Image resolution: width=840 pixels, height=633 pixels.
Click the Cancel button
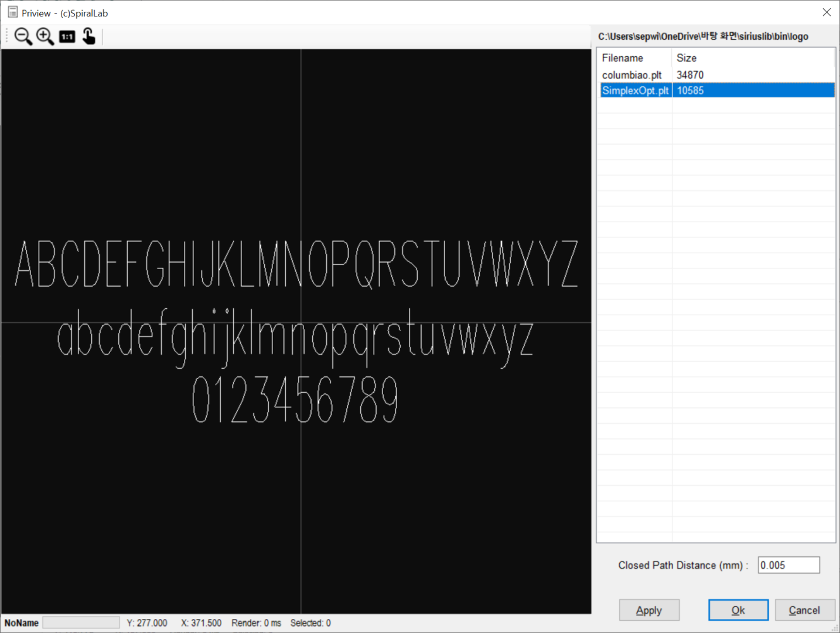click(x=804, y=610)
